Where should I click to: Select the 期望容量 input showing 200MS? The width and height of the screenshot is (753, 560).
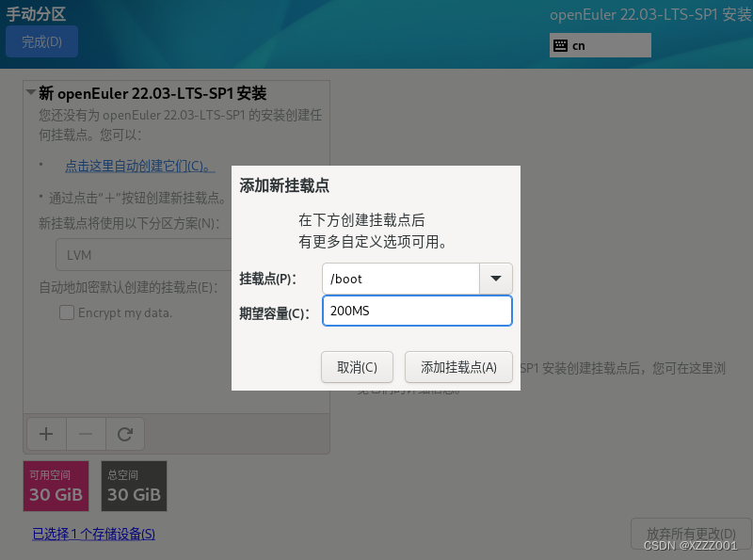pos(417,311)
